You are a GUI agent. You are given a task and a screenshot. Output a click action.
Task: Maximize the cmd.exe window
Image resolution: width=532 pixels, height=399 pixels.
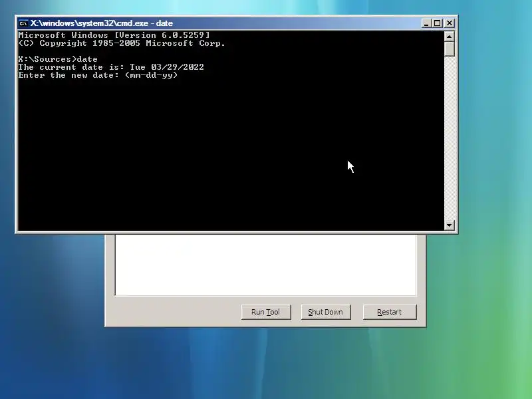pyautogui.click(x=438, y=23)
